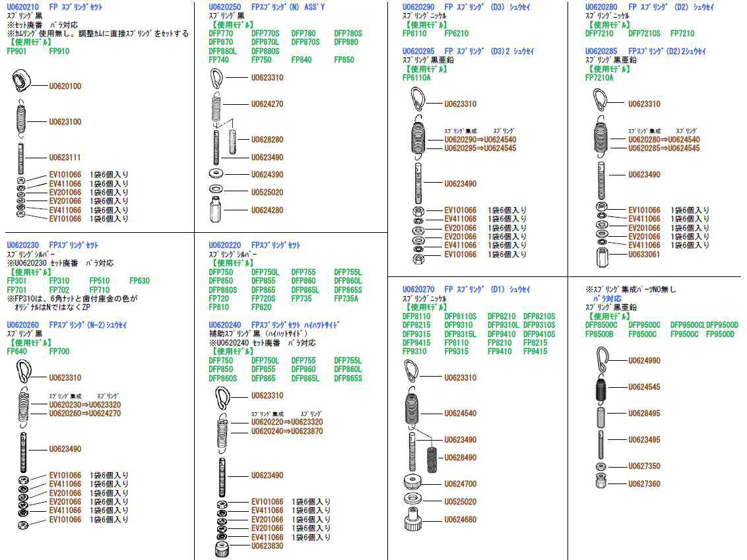
Task: Select the knurled knob drawing beside U0624680
Action: tap(412, 519)
